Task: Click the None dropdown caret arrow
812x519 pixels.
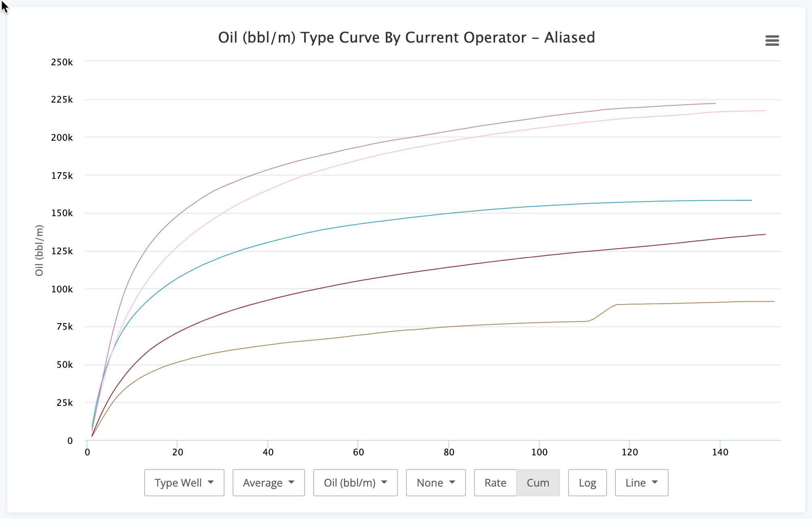Action: (x=452, y=482)
